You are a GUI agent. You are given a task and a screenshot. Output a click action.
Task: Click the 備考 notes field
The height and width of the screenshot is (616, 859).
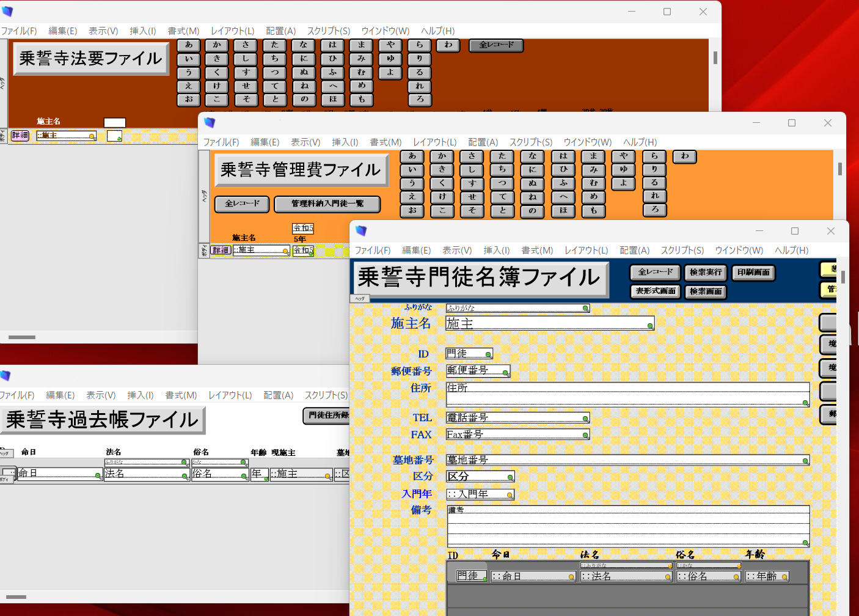click(628, 526)
